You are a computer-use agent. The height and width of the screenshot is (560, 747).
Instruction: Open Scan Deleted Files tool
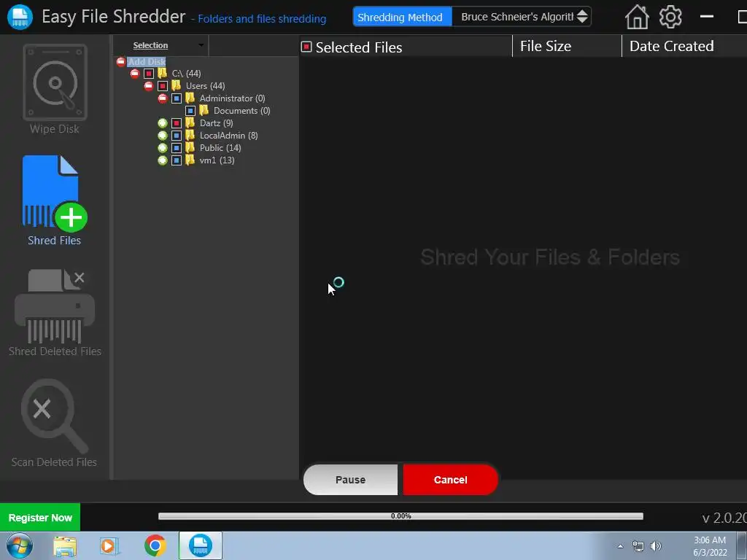pos(54,424)
